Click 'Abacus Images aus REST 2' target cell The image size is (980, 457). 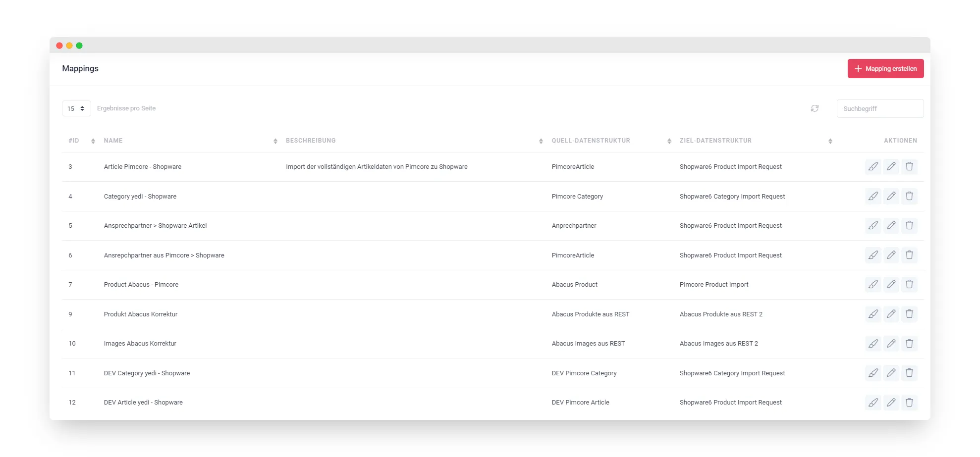pyautogui.click(x=718, y=344)
